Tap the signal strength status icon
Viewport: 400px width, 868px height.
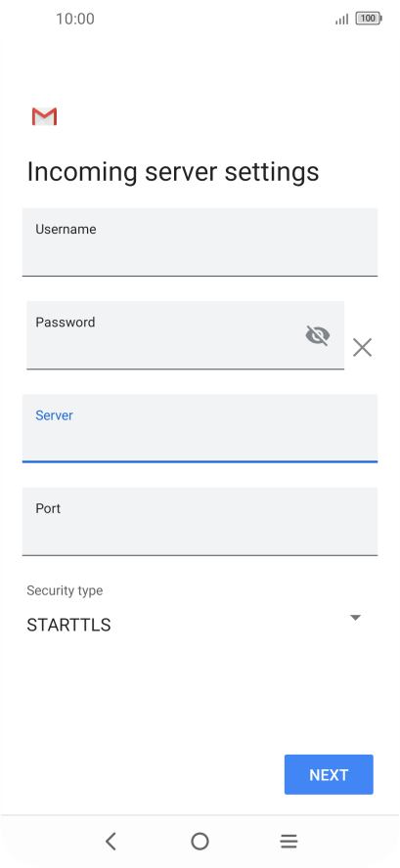342,20
